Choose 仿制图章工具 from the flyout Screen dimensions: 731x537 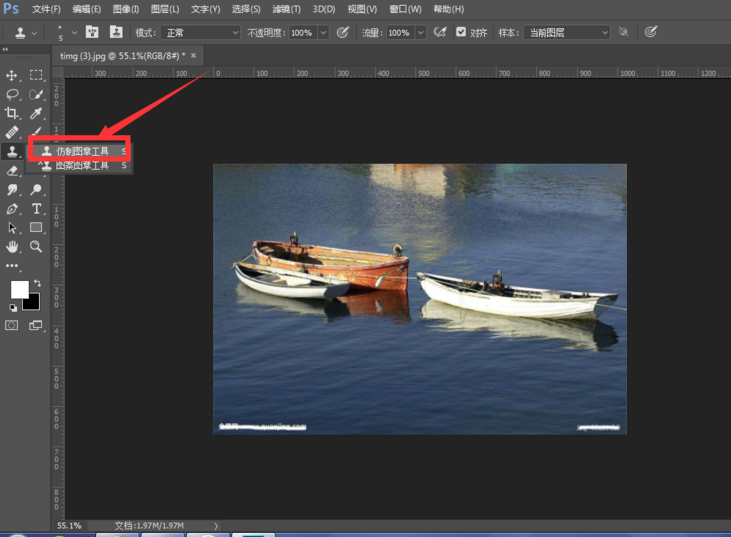pos(82,150)
